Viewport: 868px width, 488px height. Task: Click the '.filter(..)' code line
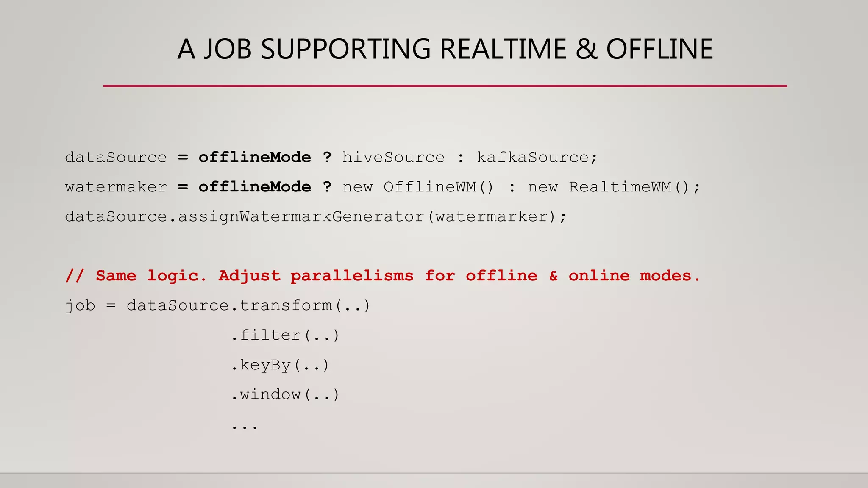[285, 335]
